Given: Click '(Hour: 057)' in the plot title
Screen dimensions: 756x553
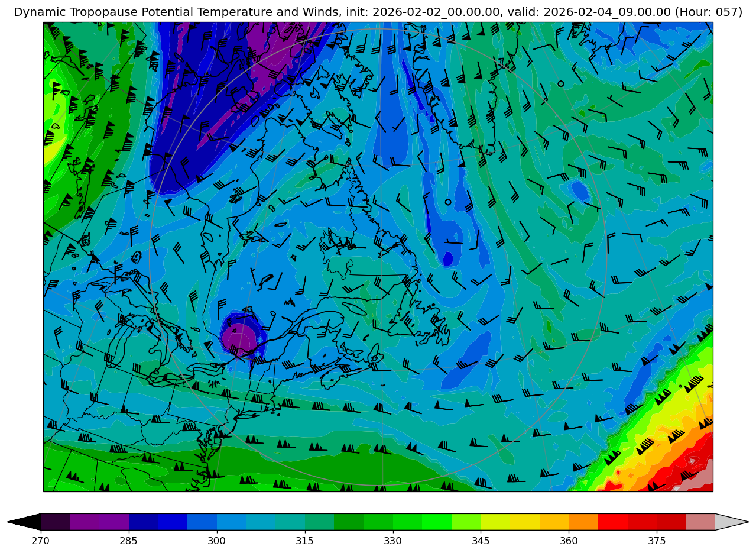Looking at the screenshot, I should [x=709, y=12].
